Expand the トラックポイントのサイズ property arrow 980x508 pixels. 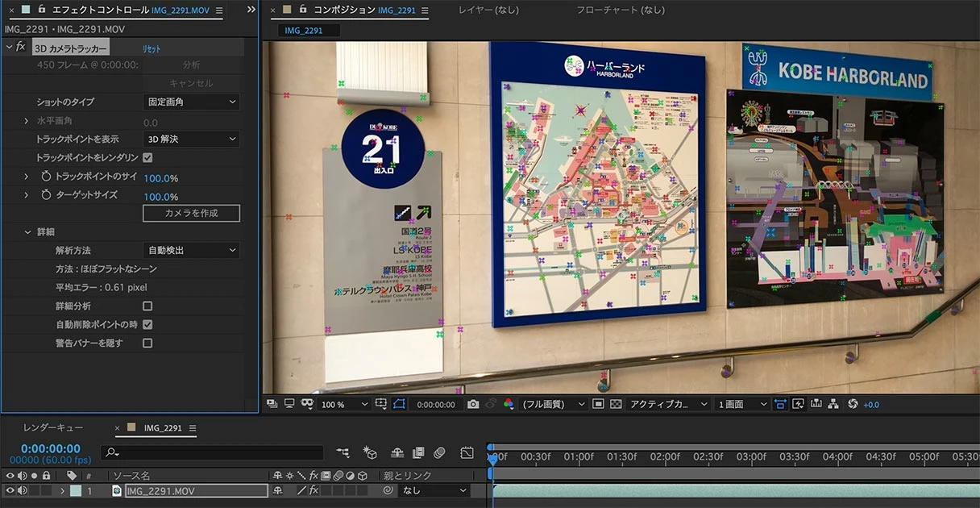[27, 177]
